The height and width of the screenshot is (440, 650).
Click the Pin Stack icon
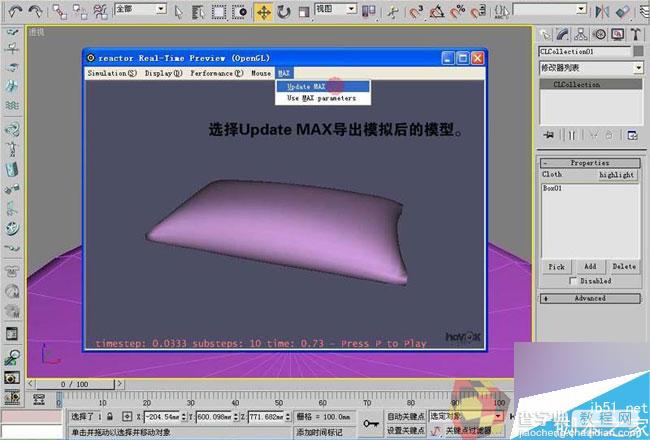pyautogui.click(x=548, y=135)
